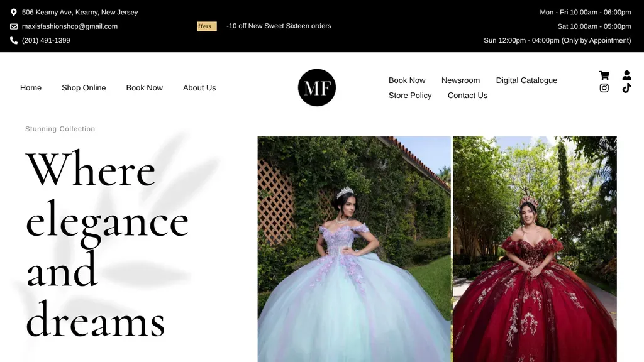Click the location pin icon
This screenshot has width=644, height=362.
coord(14,13)
